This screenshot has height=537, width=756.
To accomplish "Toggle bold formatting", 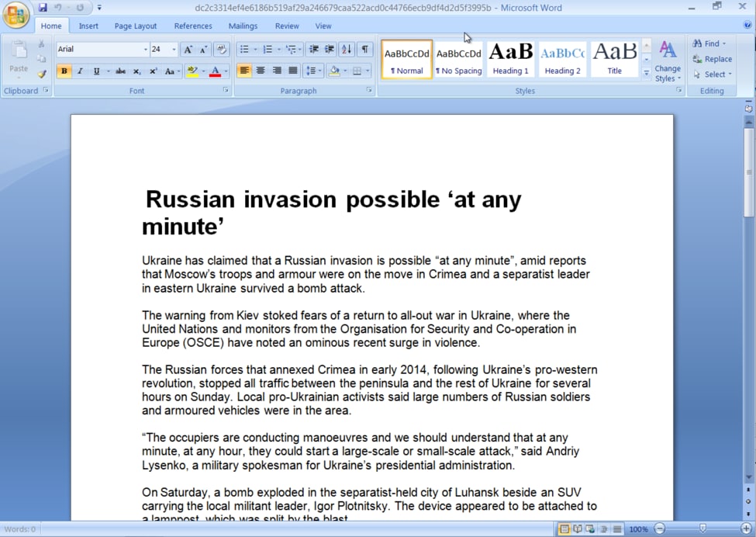I will point(64,71).
